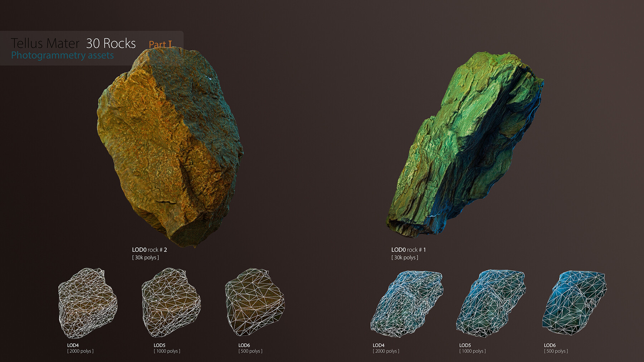644x362 pixels.
Task: Click the "LOD5" label below the orange wireframe
Action: 160,345
